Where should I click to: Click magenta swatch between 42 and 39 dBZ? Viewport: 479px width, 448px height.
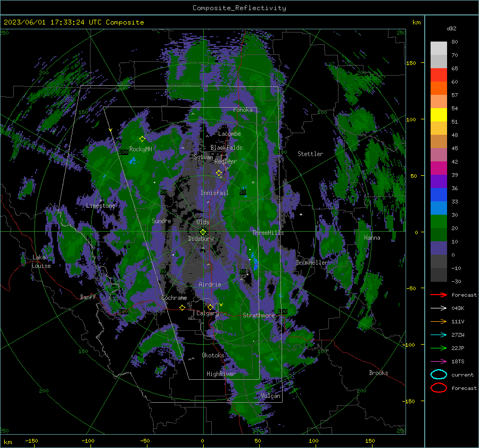point(439,168)
